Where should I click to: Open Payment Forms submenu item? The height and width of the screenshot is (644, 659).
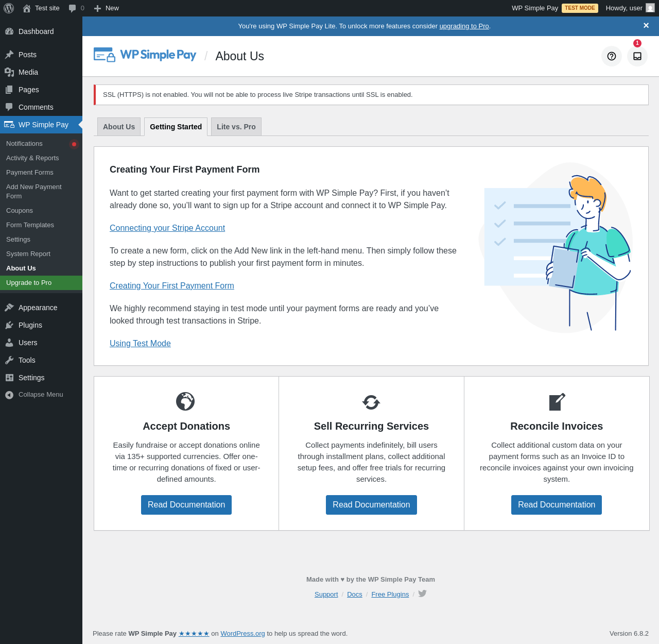point(41,173)
